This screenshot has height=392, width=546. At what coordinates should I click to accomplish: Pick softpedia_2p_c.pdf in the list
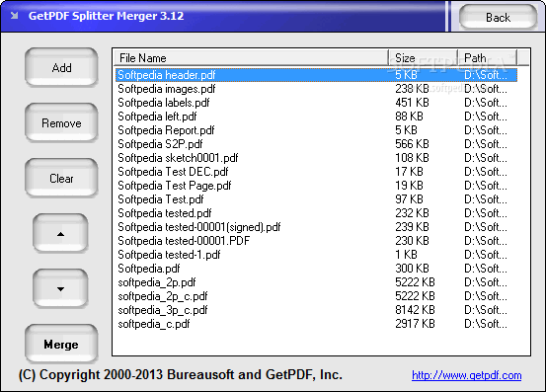(316, 296)
